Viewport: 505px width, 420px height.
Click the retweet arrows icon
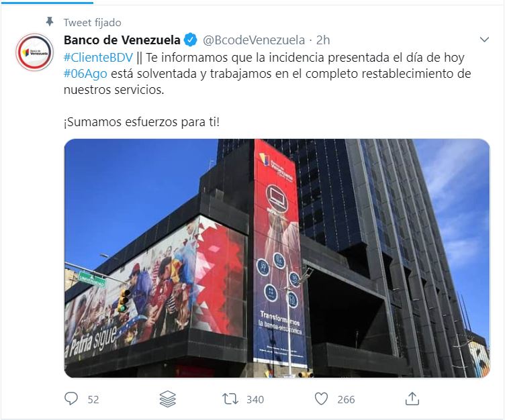point(230,399)
